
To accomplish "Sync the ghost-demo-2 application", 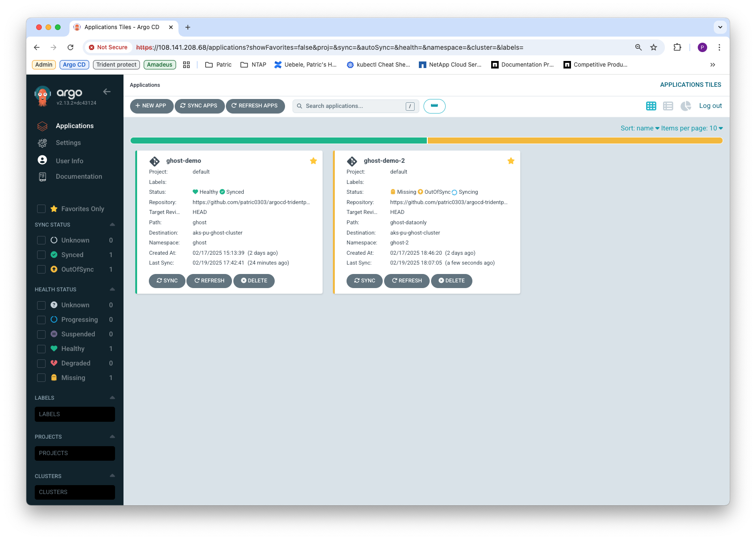I will (x=365, y=281).
